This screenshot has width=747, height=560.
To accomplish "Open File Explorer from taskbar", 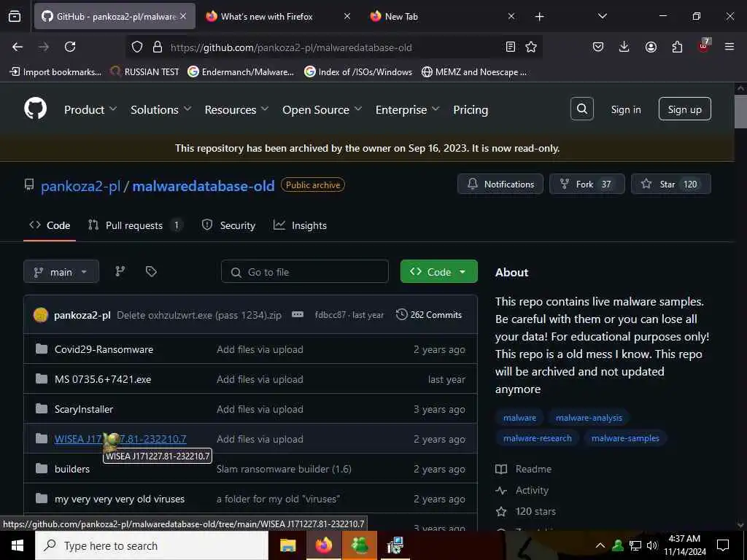I will point(287,545).
